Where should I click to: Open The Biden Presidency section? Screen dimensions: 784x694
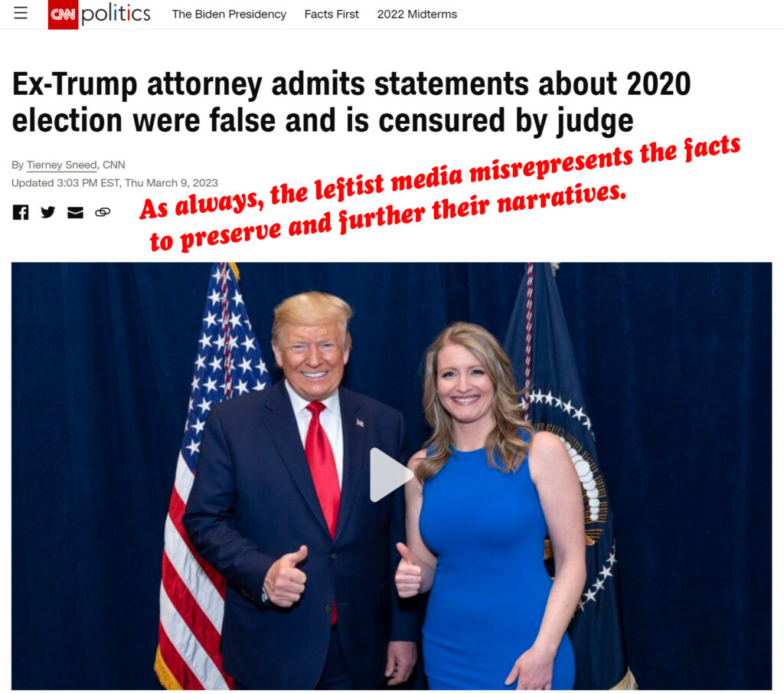click(229, 14)
